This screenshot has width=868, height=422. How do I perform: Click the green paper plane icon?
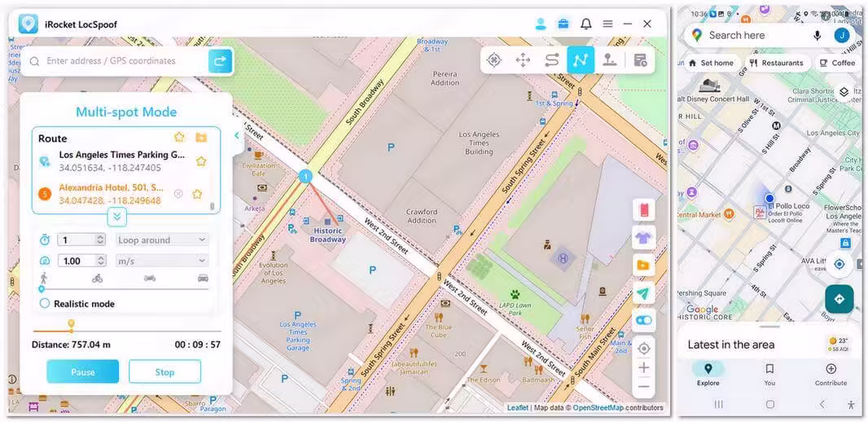point(643,293)
